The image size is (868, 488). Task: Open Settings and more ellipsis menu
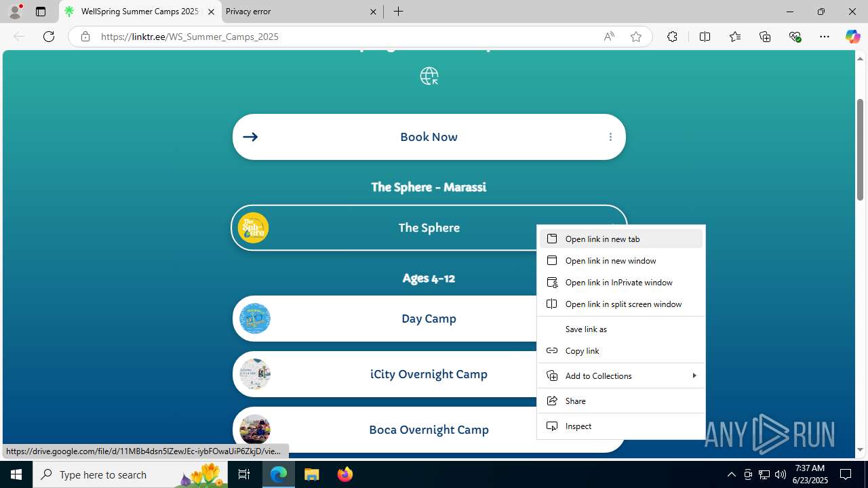click(x=825, y=37)
